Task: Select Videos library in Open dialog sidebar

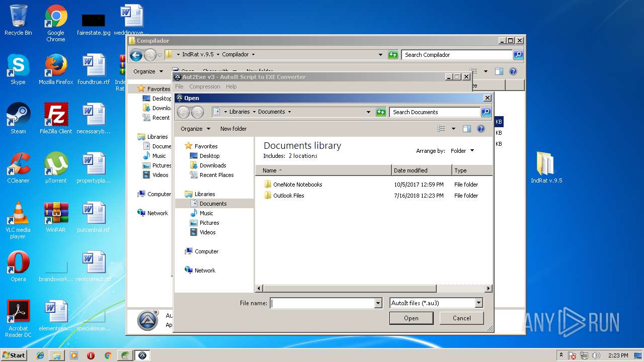Action: click(x=207, y=232)
